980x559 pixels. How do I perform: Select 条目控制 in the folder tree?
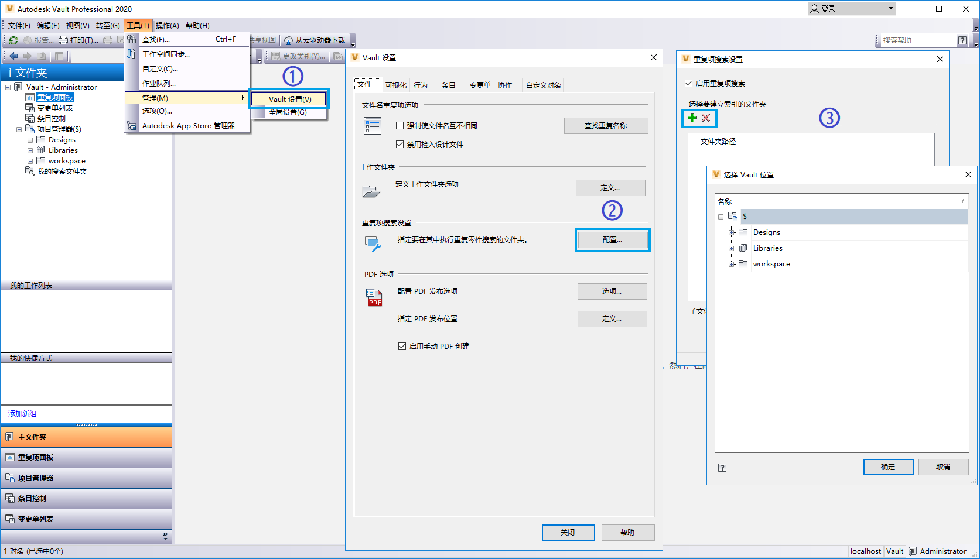(x=52, y=119)
